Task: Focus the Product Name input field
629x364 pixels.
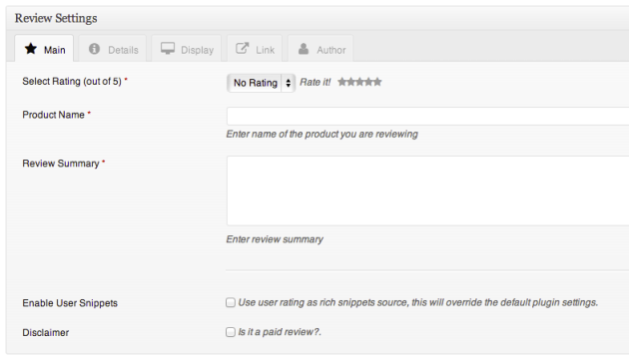Action: coord(427,117)
